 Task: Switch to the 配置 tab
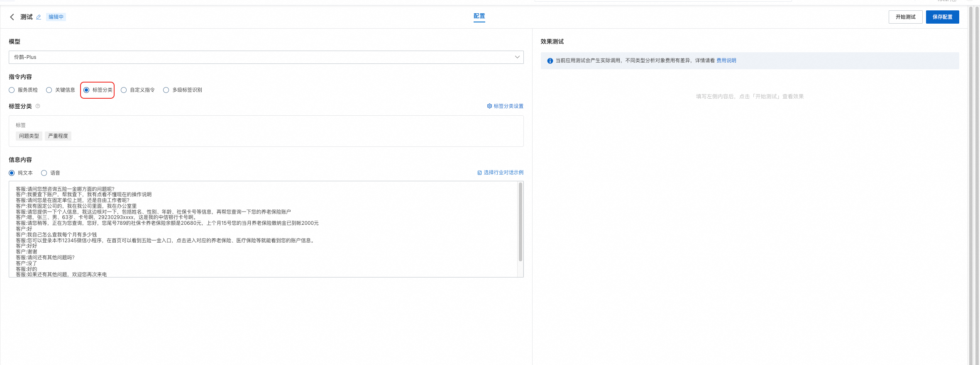(479, 16)
